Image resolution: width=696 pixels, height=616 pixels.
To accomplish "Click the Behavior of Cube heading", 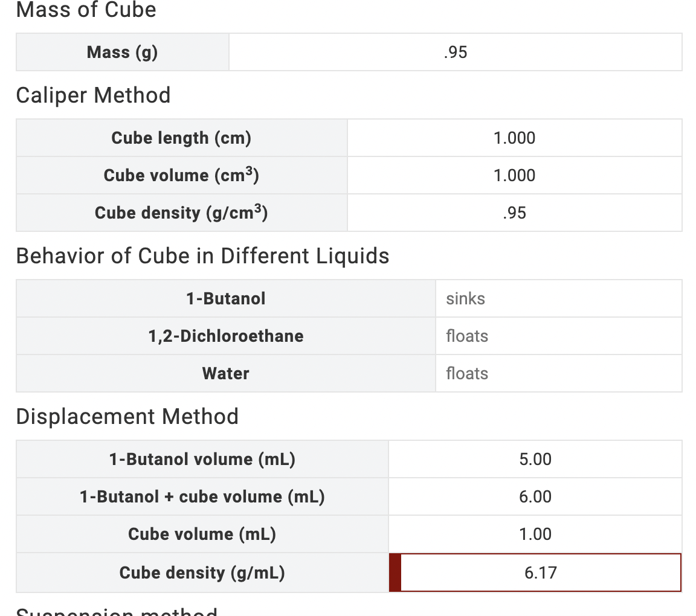I will pos(203,256).
